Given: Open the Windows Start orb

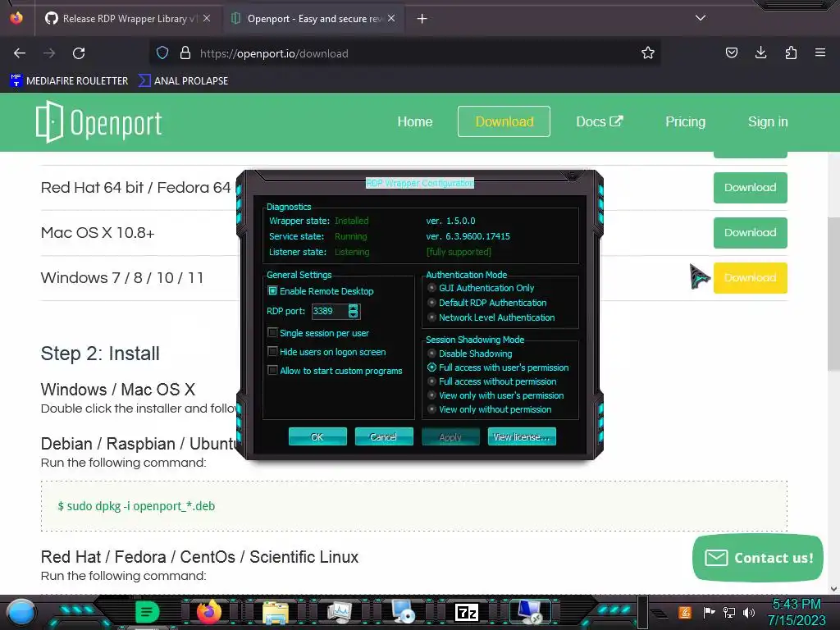Looking at the screenshot, I should coord(21,612).
